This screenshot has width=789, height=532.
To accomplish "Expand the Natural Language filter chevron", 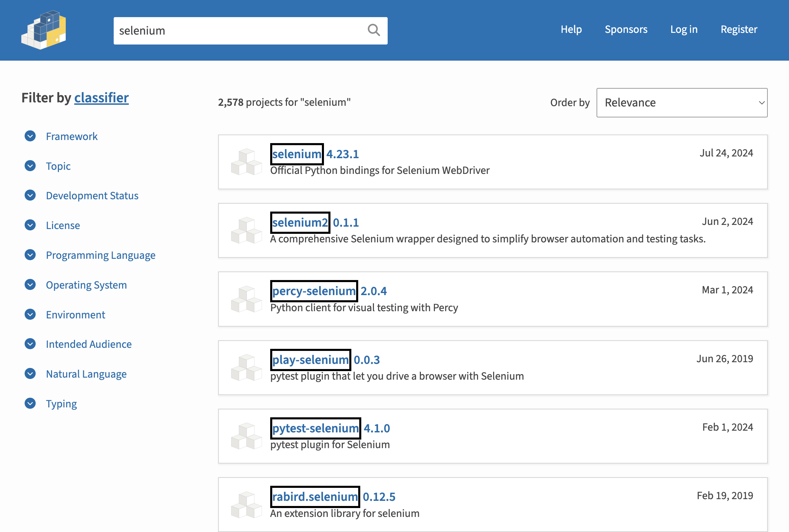I will tap(30, 373).
